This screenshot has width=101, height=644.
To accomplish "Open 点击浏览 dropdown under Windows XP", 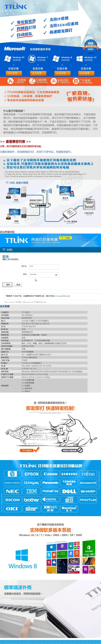I will [14, 73].
